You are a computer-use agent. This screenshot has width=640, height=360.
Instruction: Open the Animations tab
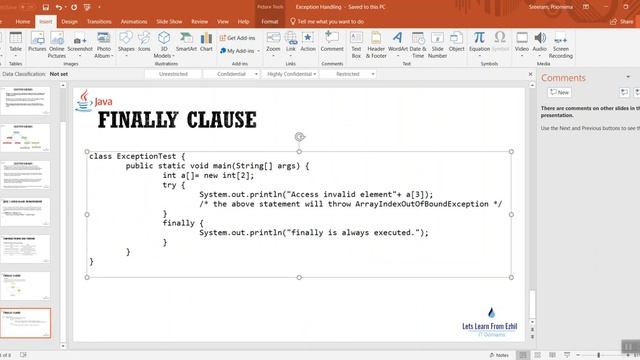click(x=134, y=22)
